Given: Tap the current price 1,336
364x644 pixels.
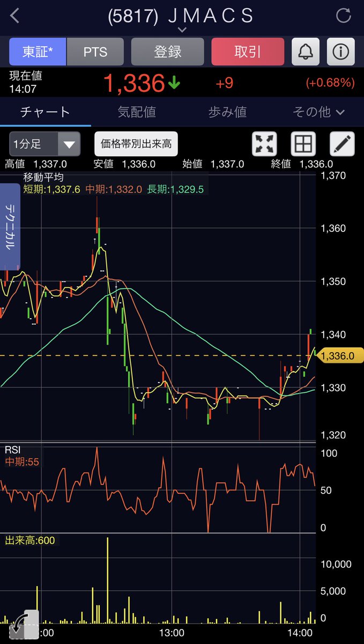Looking at the screenshot, I should click(134, 83).
